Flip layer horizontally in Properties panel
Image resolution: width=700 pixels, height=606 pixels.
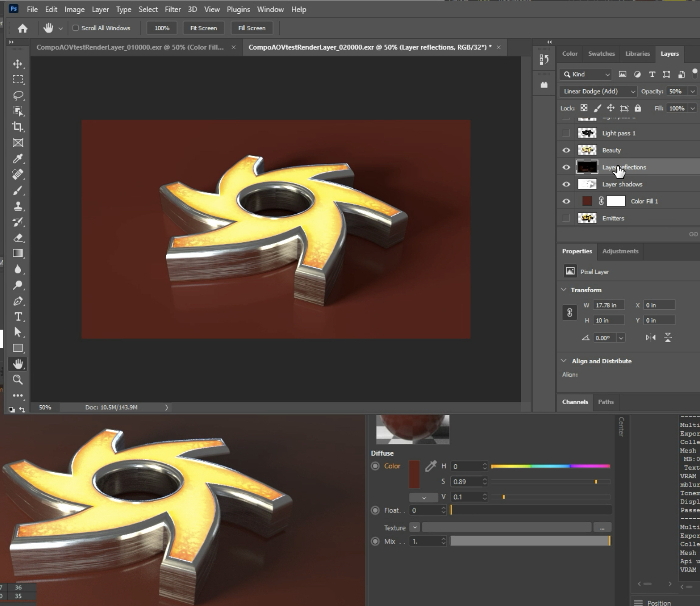click(651, 337)
